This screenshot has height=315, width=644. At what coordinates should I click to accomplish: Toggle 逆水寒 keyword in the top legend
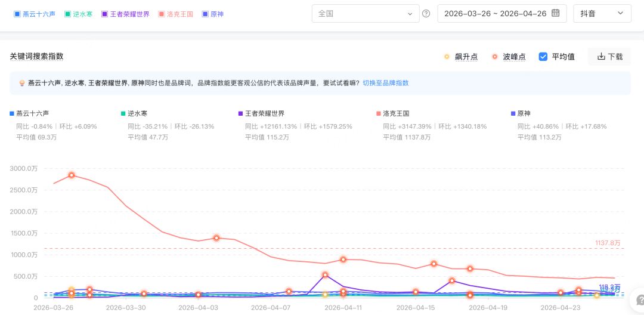[x=79, y=14]
